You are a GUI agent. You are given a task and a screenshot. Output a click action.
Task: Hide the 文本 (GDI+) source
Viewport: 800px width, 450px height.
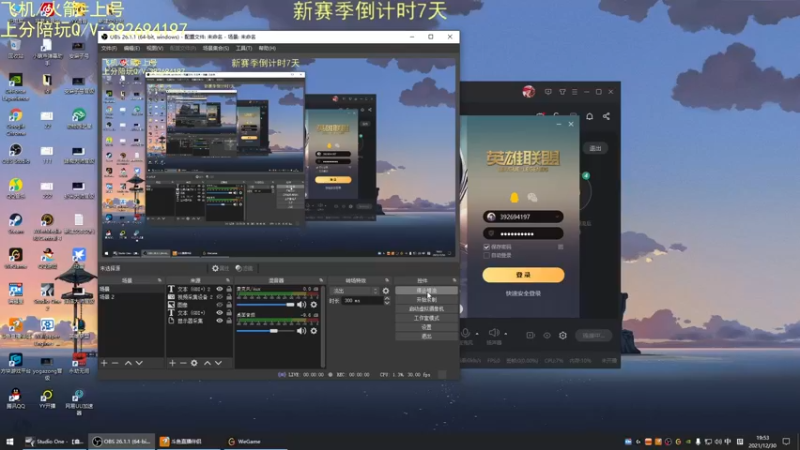(x=219, y=313)
